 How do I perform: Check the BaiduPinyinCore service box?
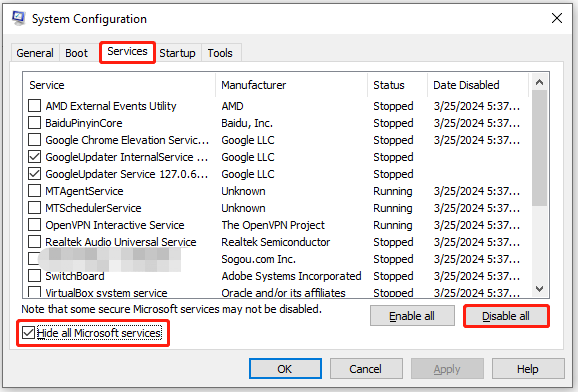coord(34,123)
